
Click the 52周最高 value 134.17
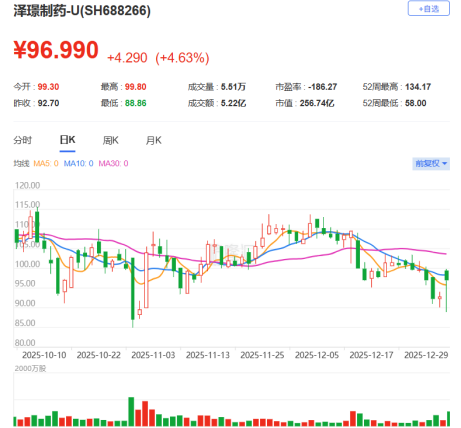point(418,87)
